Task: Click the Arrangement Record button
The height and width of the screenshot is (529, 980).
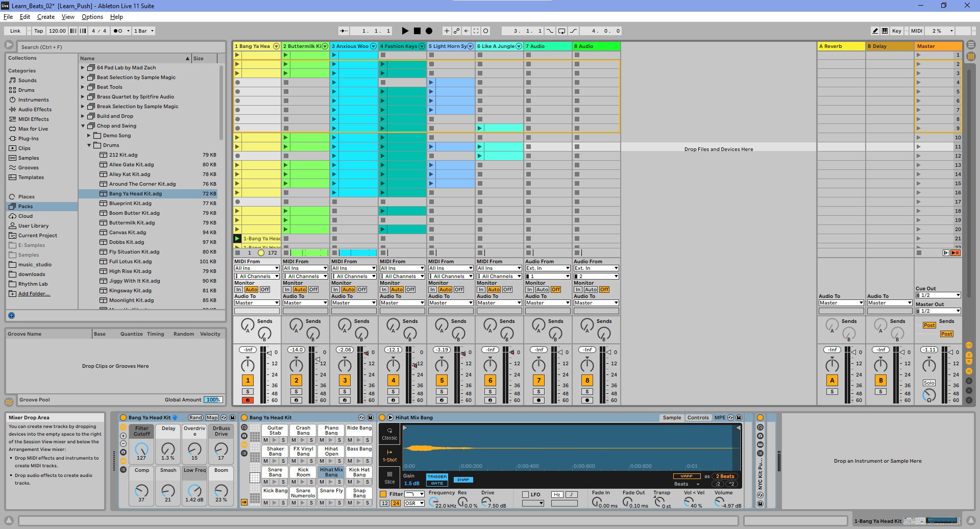Action: pos(429,31)
